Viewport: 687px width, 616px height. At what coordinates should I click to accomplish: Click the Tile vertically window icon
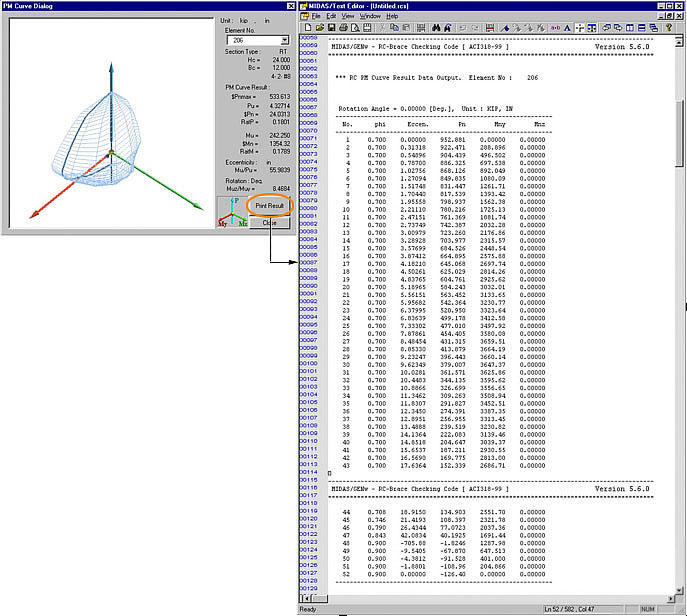630,28
